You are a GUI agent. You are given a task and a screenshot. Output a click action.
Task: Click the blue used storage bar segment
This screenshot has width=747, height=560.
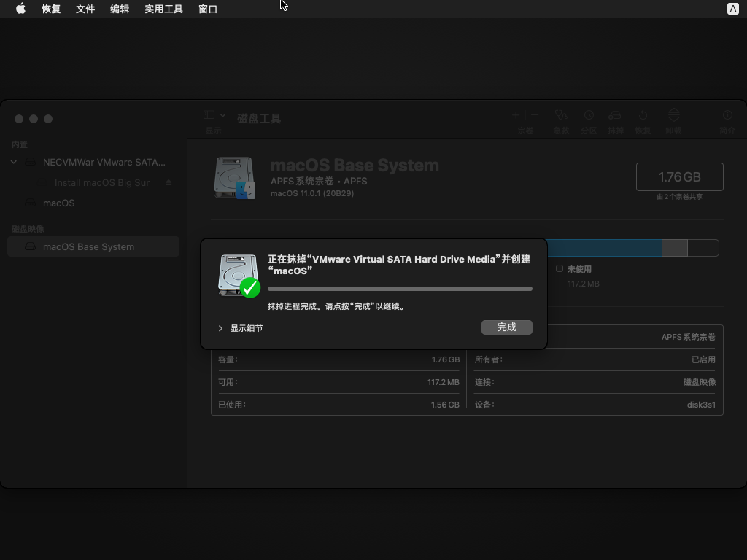604,248
